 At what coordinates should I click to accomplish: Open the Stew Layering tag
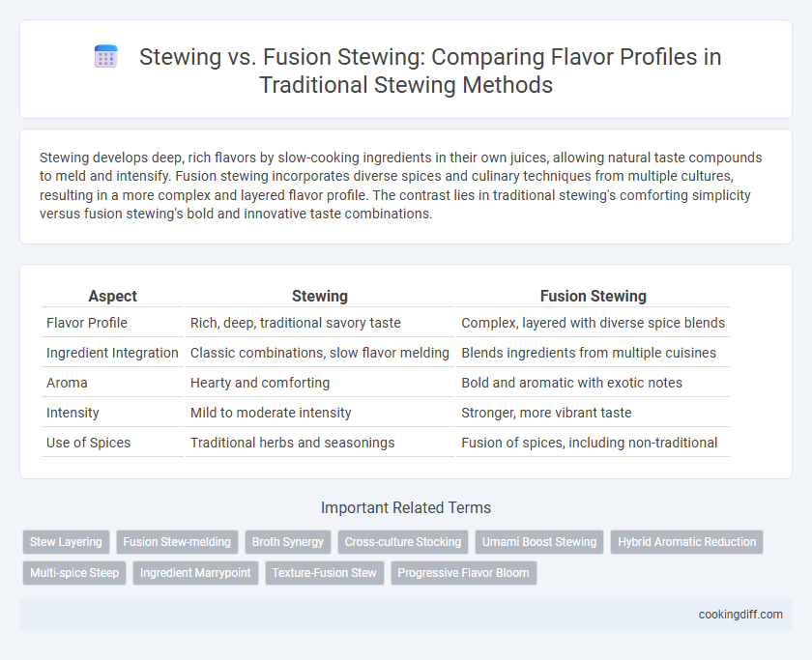[x=66, y=542]
